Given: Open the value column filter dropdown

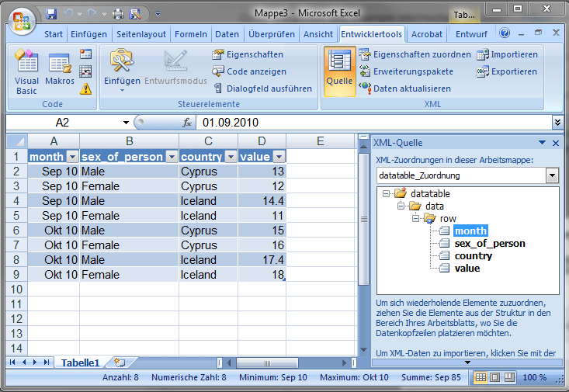Looking at the screenshot, I should click(279, 157).
